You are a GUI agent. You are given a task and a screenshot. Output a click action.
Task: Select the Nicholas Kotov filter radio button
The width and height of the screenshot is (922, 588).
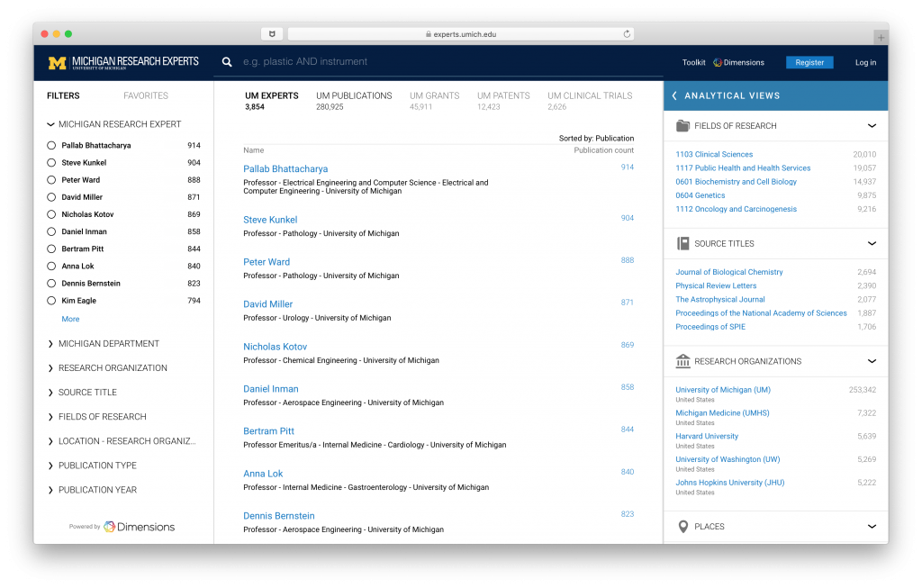tap(51, 214)
